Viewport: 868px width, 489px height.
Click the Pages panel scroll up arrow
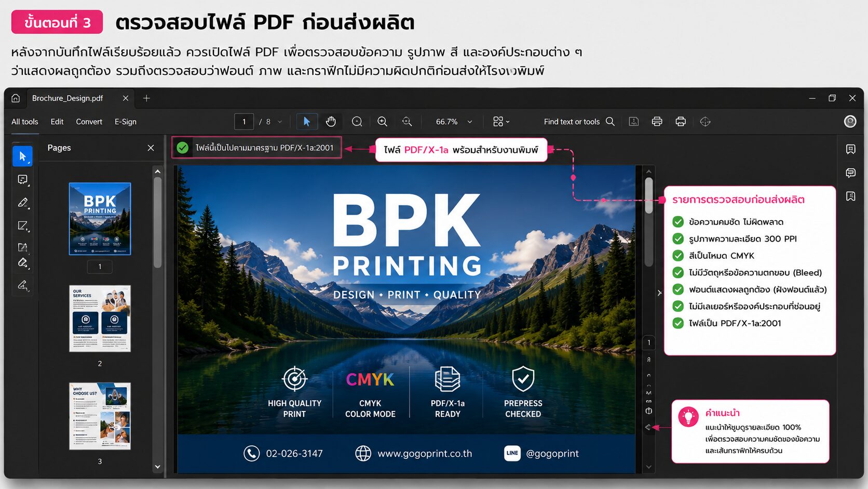[x=158, y=171]
